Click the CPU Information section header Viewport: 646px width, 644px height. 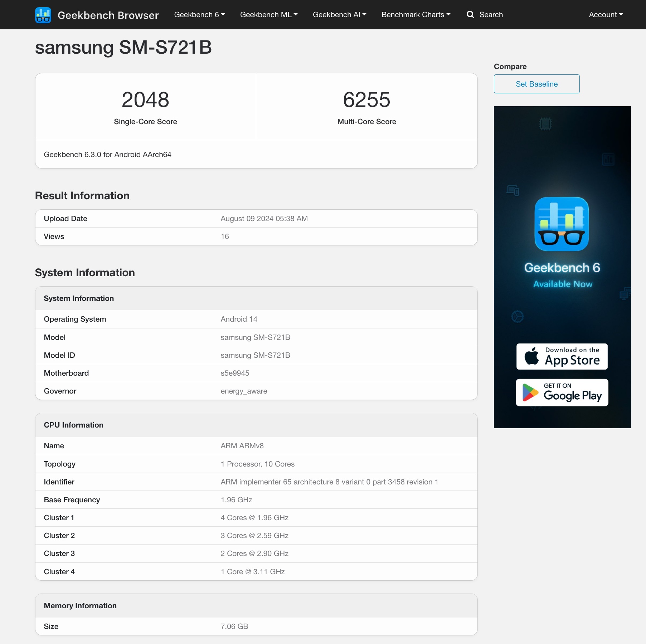point(256,425)
